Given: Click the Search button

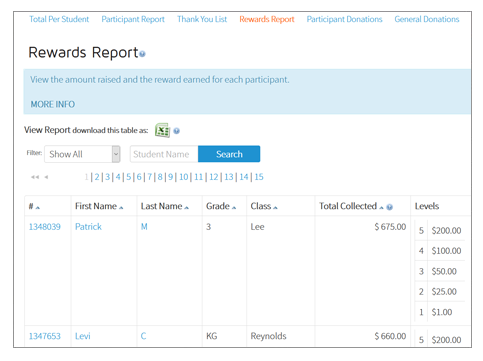Looking at the screenshot, I should [x=229, y=154].
